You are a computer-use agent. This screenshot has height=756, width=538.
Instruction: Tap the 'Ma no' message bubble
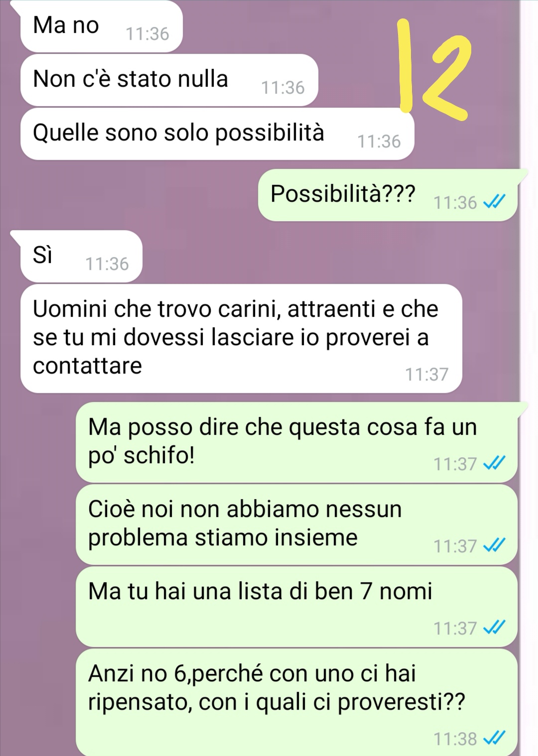[x=102, y=26]
